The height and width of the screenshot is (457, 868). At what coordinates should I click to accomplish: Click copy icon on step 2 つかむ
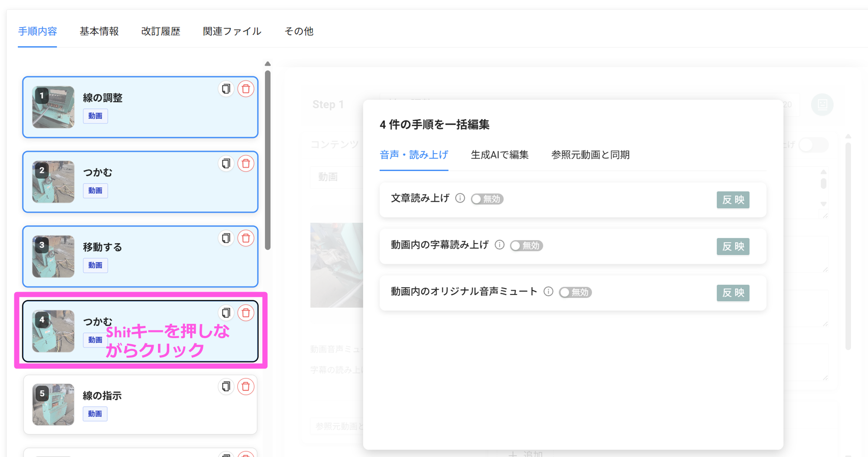pos(226,164)
